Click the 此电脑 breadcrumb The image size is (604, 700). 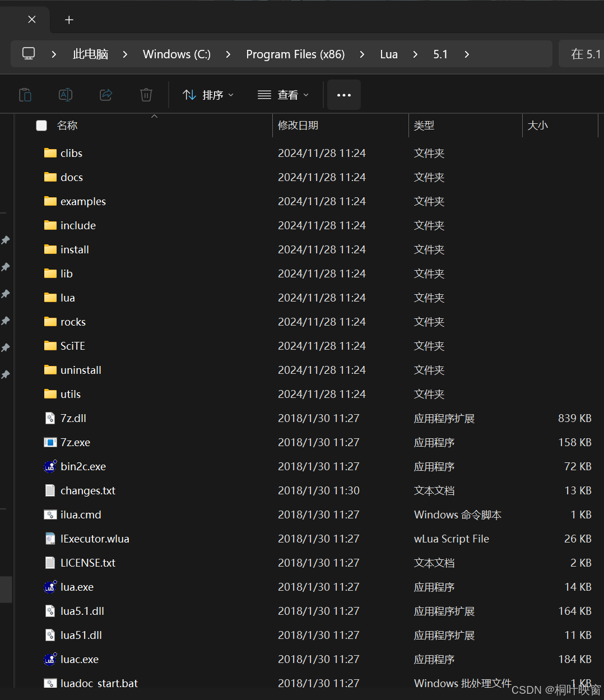[x=90, y=54]
